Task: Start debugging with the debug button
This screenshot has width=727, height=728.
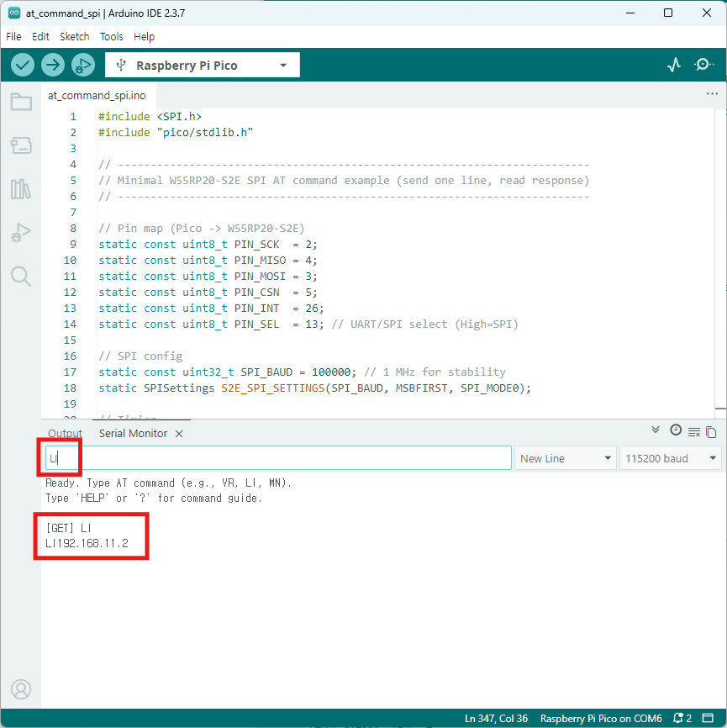Action: click(x=82, y=65)
